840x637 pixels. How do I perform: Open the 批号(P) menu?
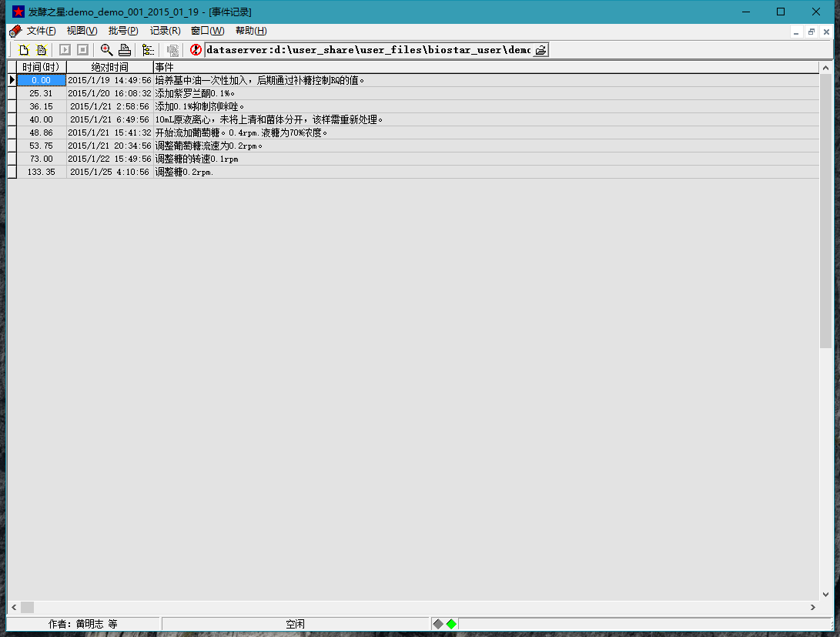coord(123,31)
